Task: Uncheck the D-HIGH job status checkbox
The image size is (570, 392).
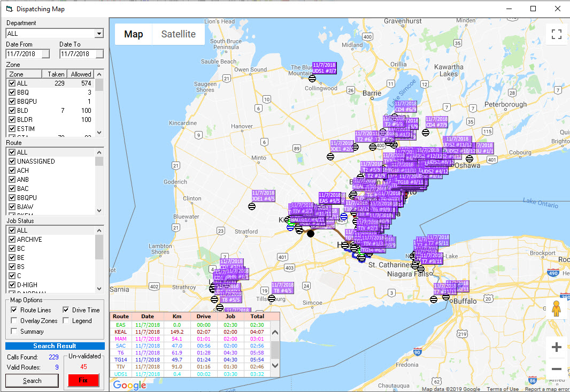Action: [x=12, y=285]
